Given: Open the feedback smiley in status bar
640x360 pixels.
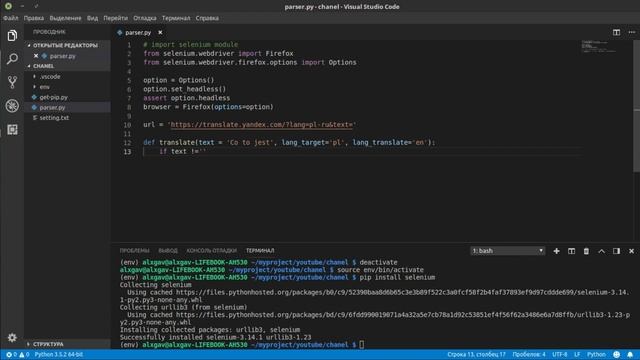Looking at the screenshot, I should click(616, 354).
